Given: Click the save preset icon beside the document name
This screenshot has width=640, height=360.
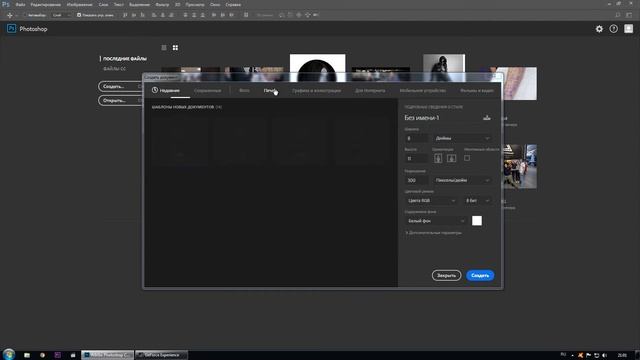Looking at the screenshot, I should click(487, 118).
